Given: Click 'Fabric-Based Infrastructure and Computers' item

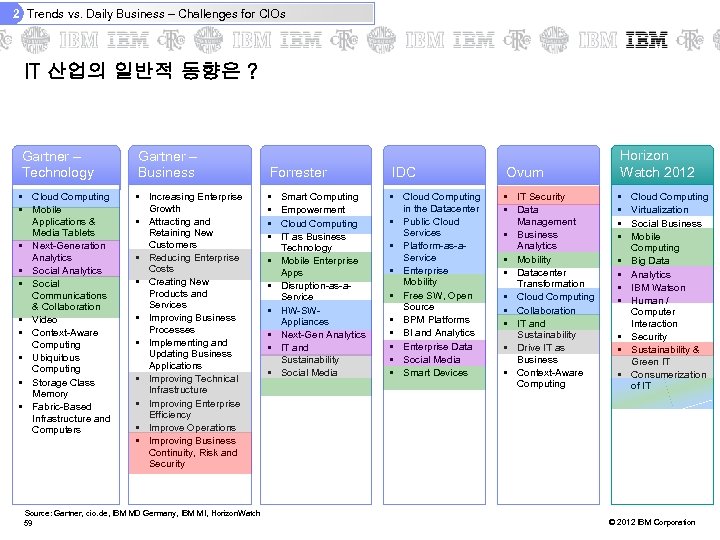Looking at the screenshot, I should coord(71,418).
